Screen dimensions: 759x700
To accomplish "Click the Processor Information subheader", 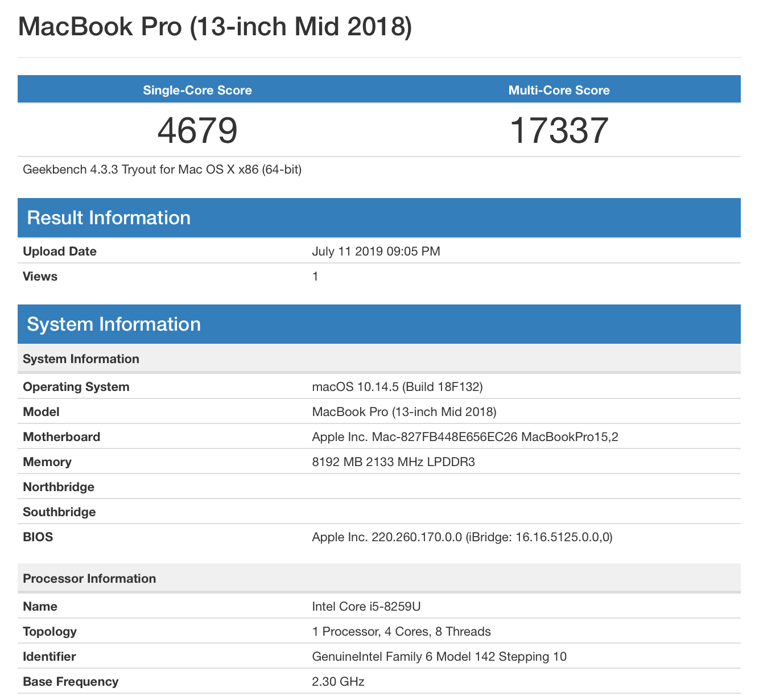I will [379, 578].
